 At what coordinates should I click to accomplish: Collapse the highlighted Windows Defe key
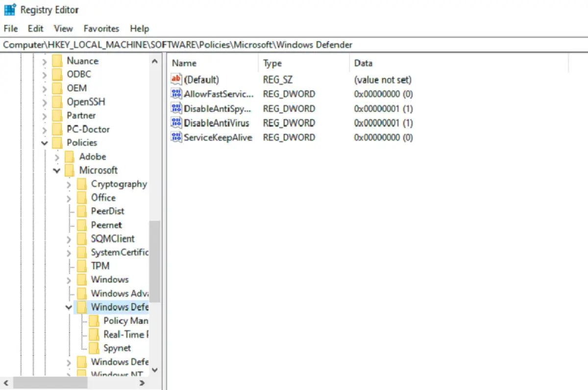pyautogui.click(x=69, y=308)
